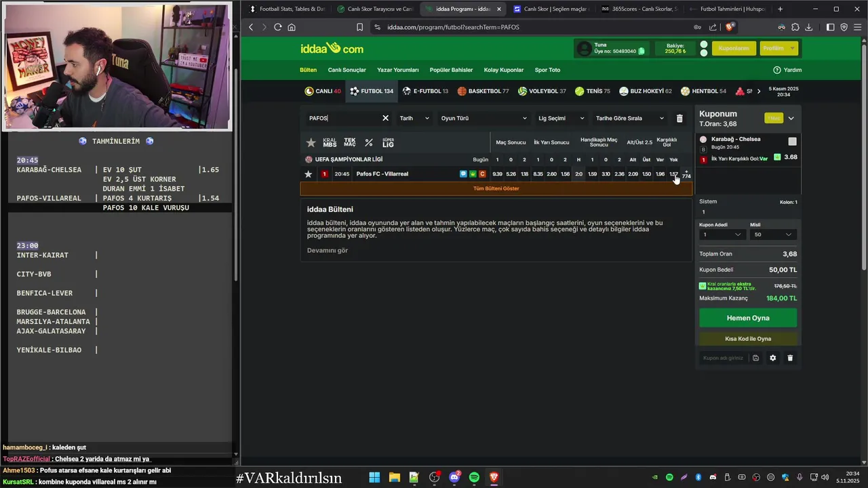This screenshot has height=488, width=868.
Task: Select the FUTBOL 134 sport tab
Action: point(372,91)
